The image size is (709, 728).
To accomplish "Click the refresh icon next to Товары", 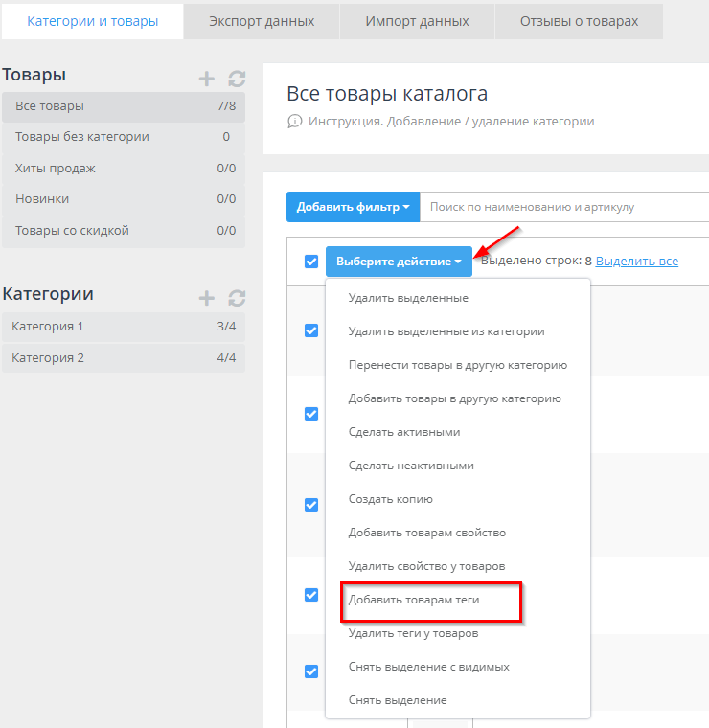I will tap(237, 79).
